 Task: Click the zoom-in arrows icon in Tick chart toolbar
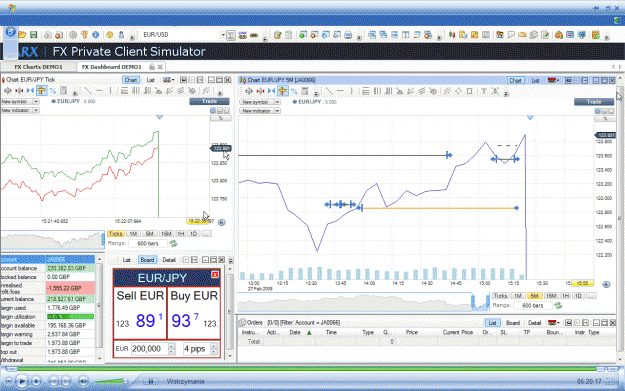point(8,91)
